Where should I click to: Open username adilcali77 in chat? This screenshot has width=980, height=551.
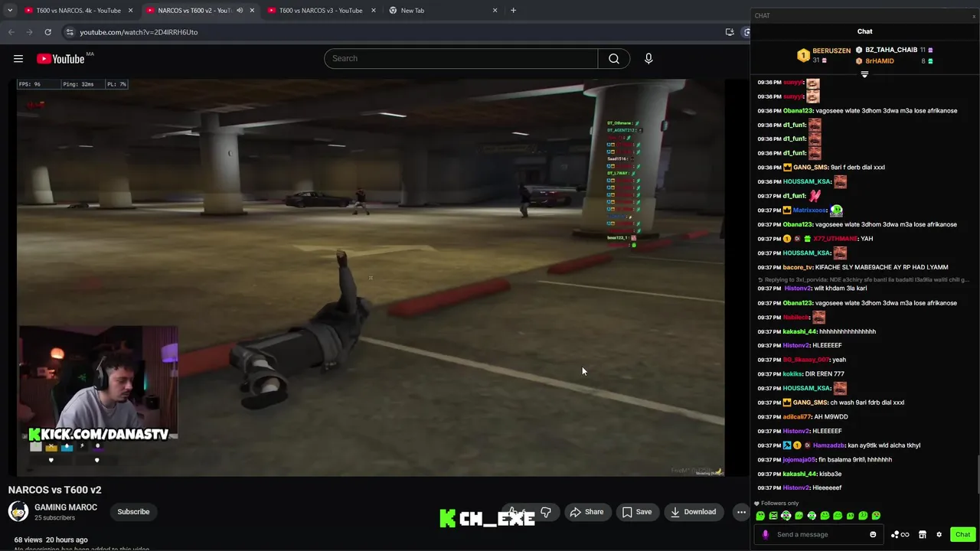[x=797, y=417]
